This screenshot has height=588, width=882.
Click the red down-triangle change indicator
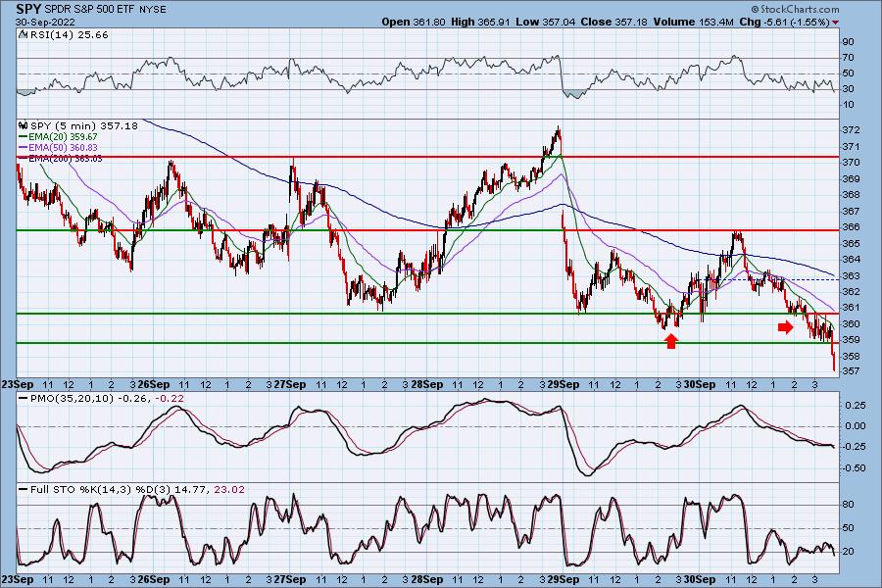(835, 23)
